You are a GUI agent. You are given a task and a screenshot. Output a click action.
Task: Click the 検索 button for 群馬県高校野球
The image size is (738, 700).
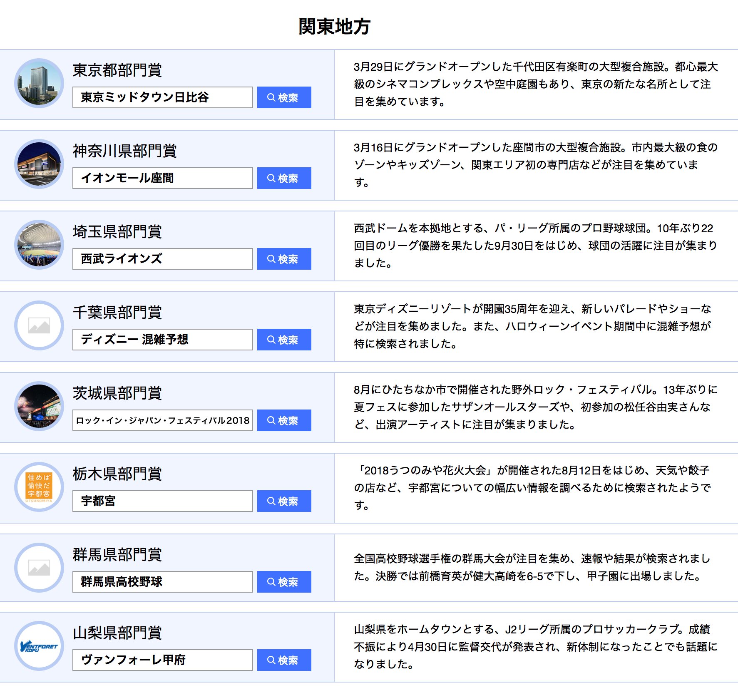click(x=284, y=582)
